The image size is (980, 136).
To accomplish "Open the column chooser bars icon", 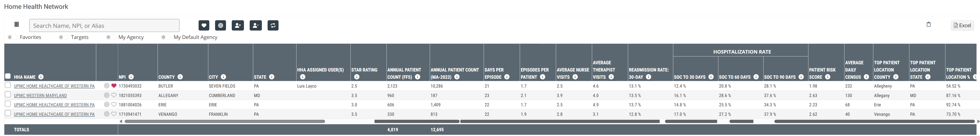I will (x=16, y=24).
